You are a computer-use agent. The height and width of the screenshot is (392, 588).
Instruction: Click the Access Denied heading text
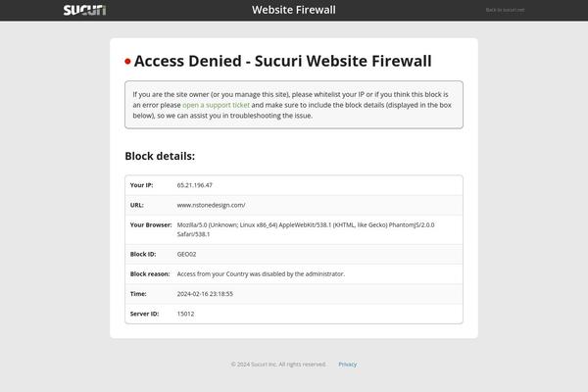282,61
